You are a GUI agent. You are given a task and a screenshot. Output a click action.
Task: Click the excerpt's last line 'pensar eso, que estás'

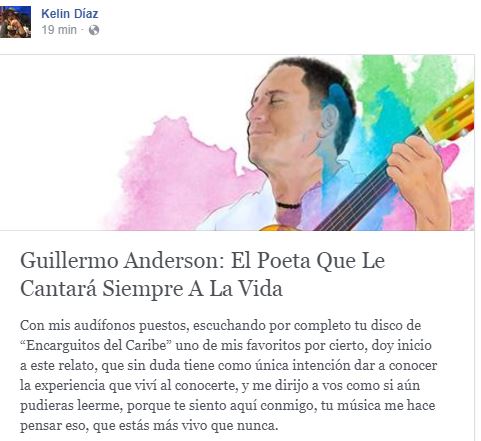point(149,426)
